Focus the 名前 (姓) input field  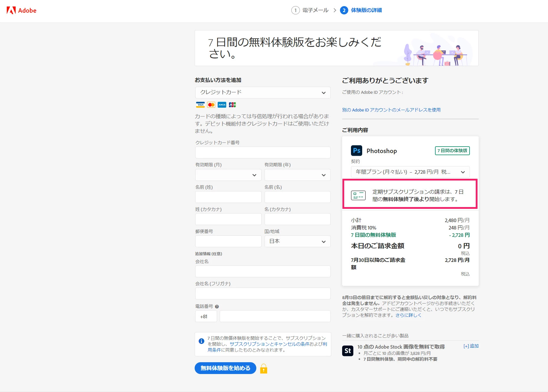coord(228,197)
